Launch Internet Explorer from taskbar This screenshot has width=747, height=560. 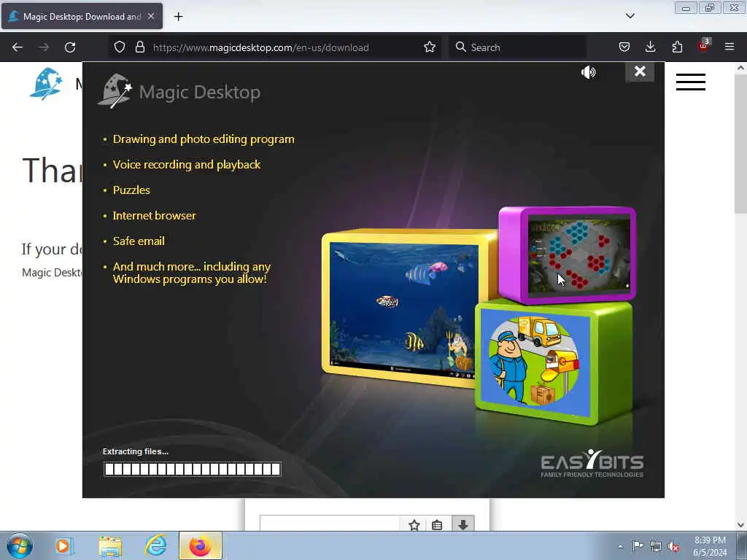pos(156,545)
